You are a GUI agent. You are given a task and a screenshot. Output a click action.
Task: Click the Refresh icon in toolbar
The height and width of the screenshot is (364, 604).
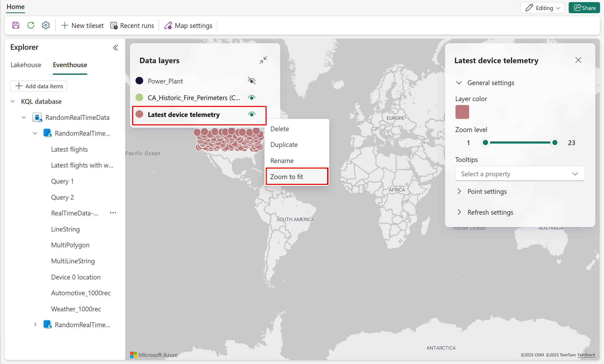point(31,26)
